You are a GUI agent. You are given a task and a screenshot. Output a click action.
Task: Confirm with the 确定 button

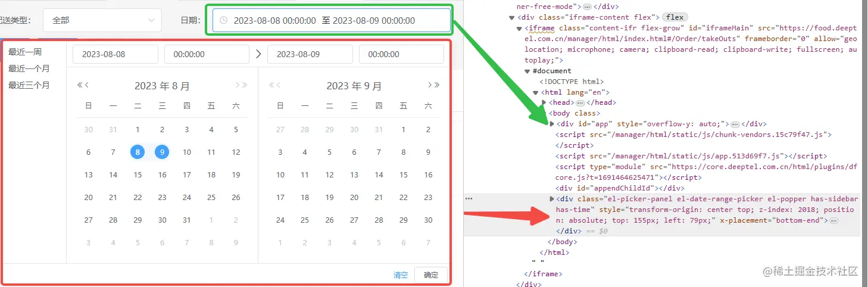coord(431,275)
